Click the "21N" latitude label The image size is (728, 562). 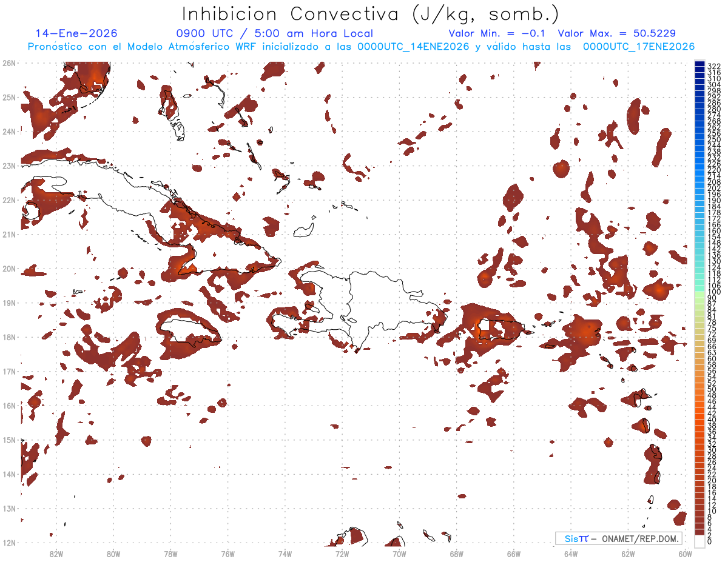tap(8, 234)
